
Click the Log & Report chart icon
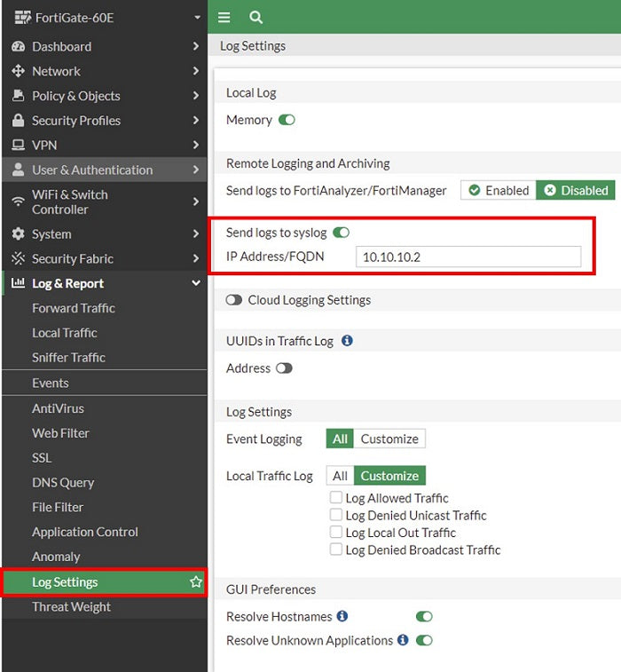18,282
